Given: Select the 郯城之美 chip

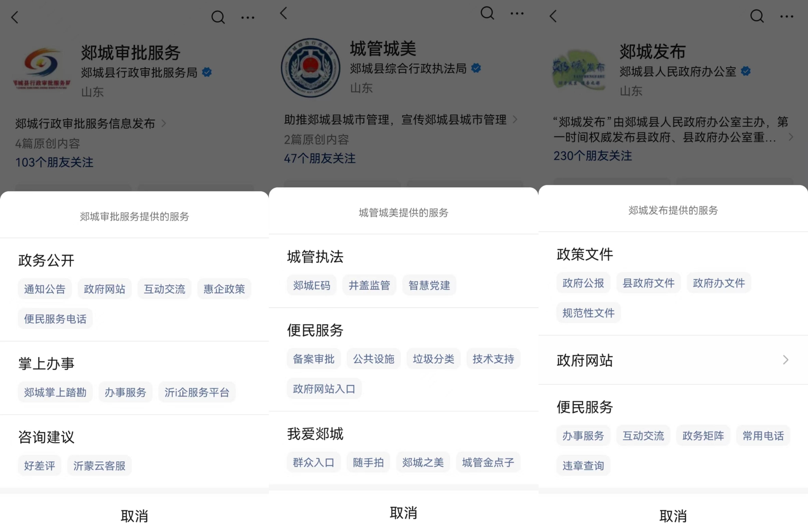Looking at the screenshot, I should 423,462.
